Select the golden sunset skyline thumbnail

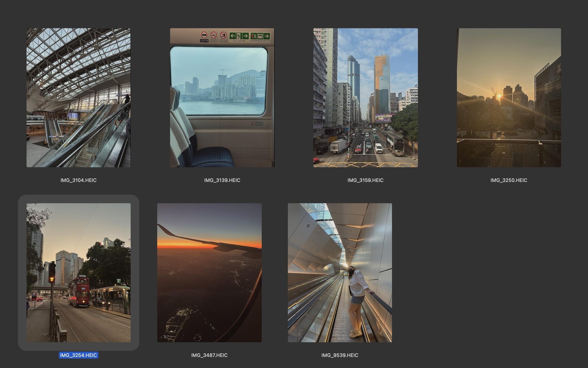pos(509,98)
